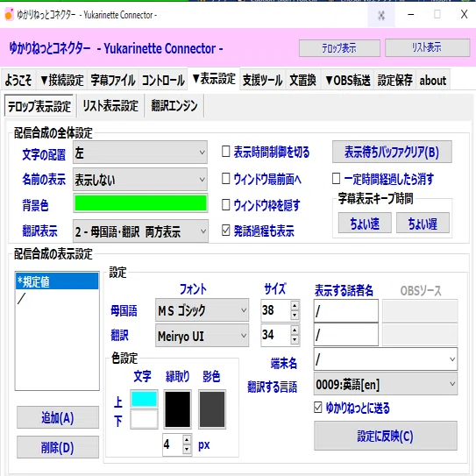The width and height of the screenshot is (476, 476).
Task: Decrease the outline px spinner
Action: click(187, 450)
